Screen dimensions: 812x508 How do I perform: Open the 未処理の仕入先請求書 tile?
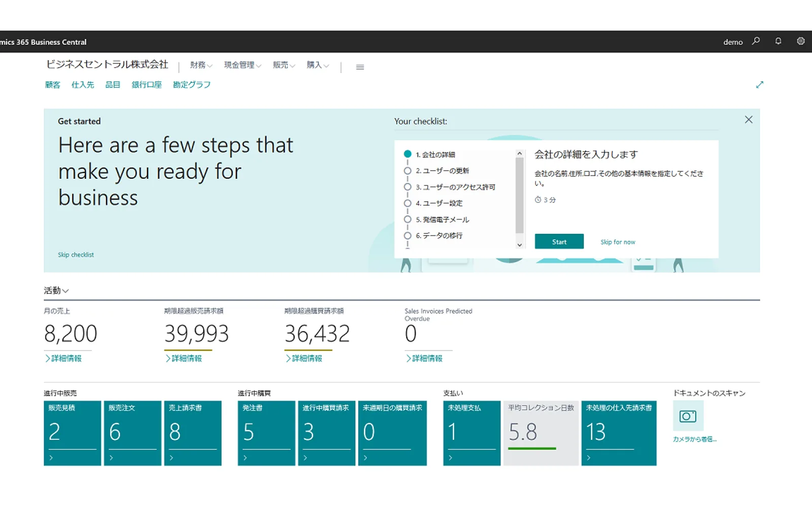[619, 433]
